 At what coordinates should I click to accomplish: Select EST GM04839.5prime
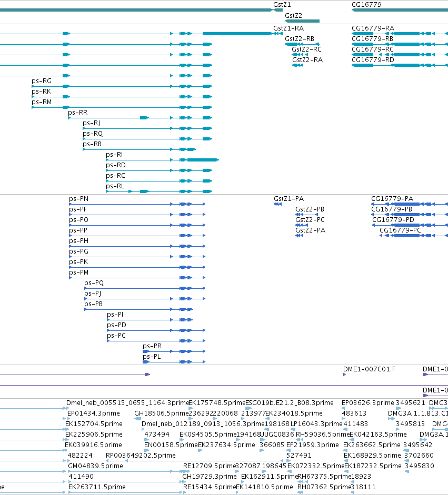[x=95, y=466]
